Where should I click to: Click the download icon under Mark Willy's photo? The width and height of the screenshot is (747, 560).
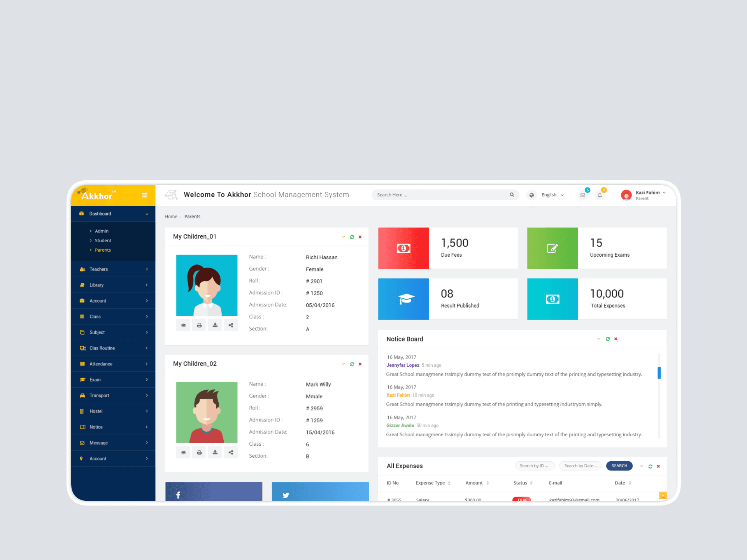[x=215, y=452]
